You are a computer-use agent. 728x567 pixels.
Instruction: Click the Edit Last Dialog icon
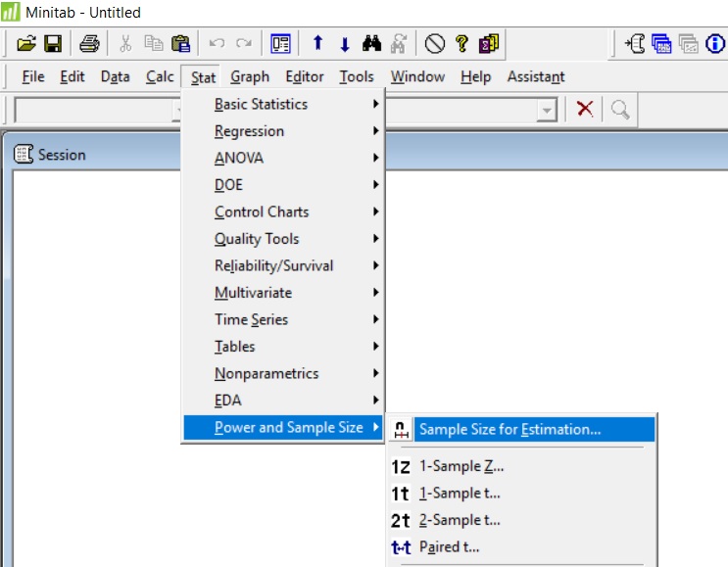coord(280,44)
